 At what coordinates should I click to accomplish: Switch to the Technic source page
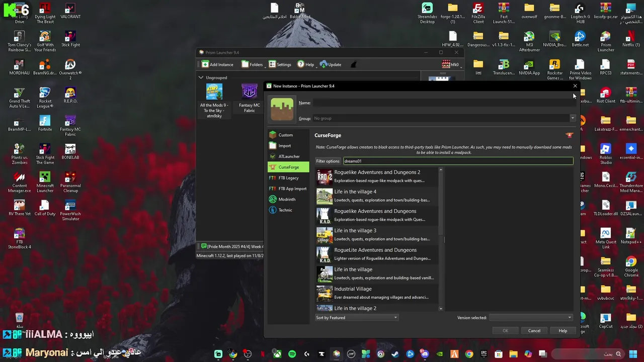point(288,210)
